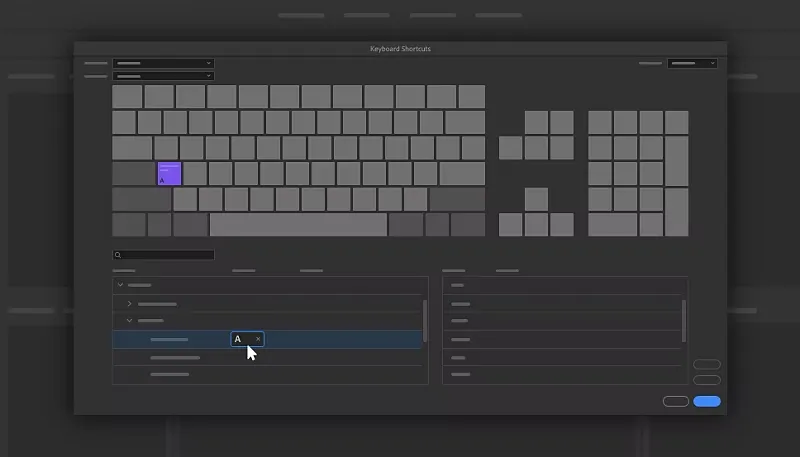800x457 pixels.
Task: Click the magnifier icon in the search field
Action: [118, 255]
